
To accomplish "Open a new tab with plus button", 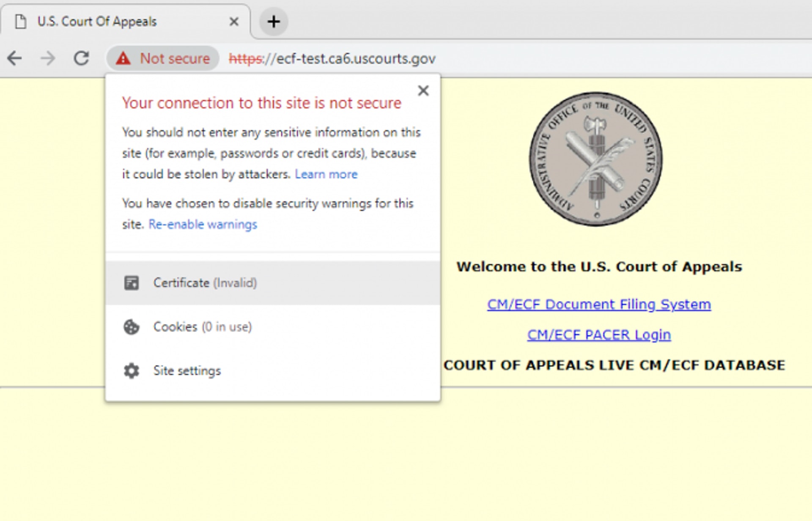I will click(x=274, y=21).
